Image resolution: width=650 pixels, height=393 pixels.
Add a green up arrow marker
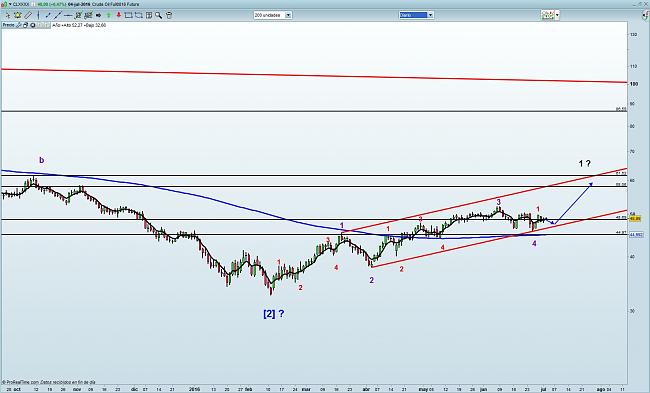pos(109,15)
